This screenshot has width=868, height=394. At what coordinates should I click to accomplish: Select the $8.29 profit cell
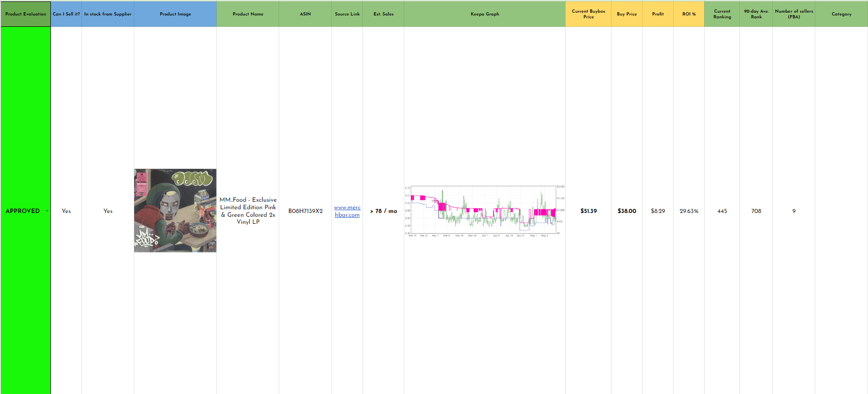point(658,211)
